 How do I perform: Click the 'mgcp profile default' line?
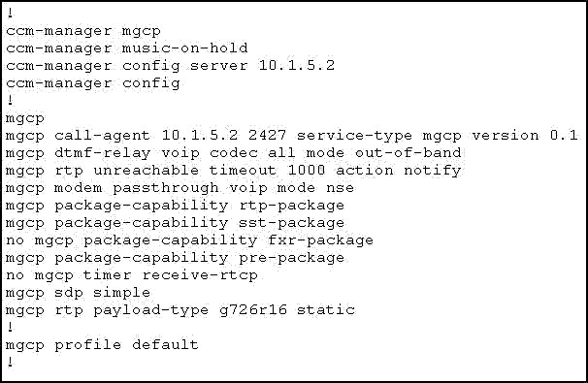click(102, 345)
